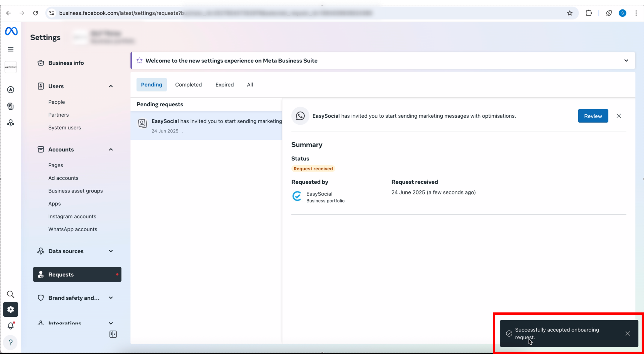Image resolution: width=644 pixels, height=354 pixels.
Task: Open WhatsApp accounts settings
Action: coord(72,229)
